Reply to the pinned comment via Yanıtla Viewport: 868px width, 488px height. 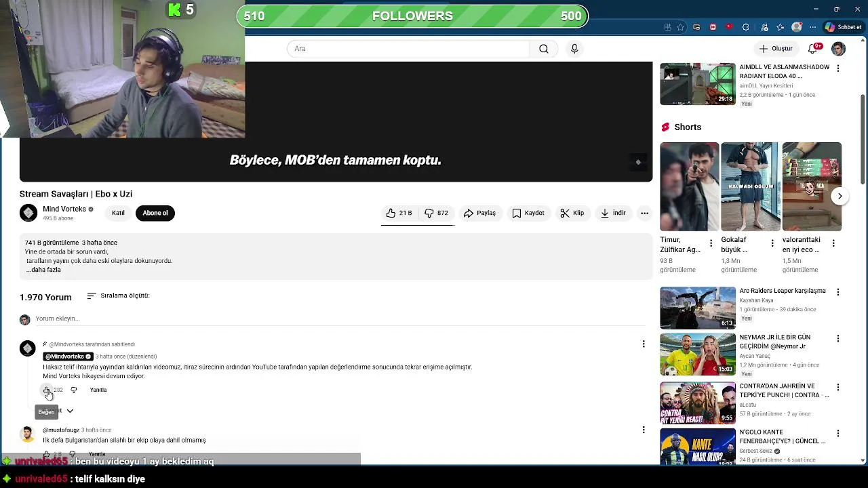click(x=98, y=390)
